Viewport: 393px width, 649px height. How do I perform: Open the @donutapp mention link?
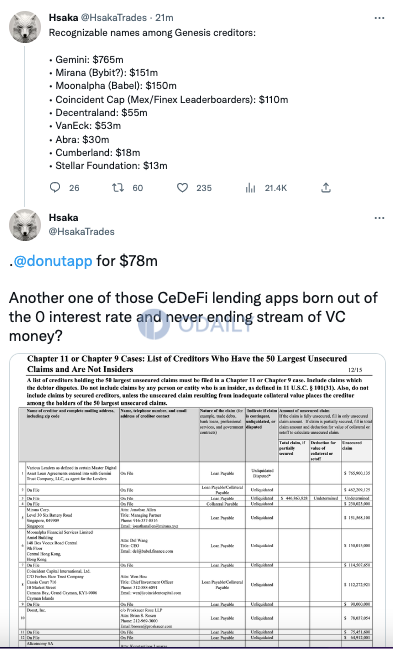tap(53, 261)
